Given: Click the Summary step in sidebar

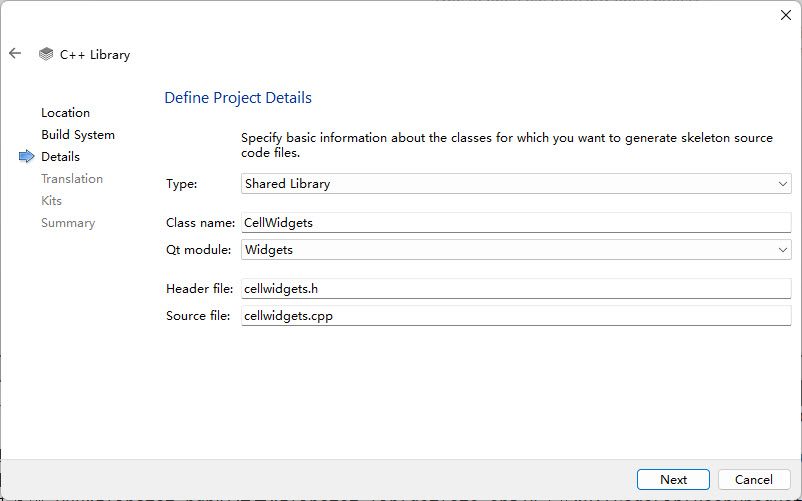Looking at the screenshot, I should [68, 223].
